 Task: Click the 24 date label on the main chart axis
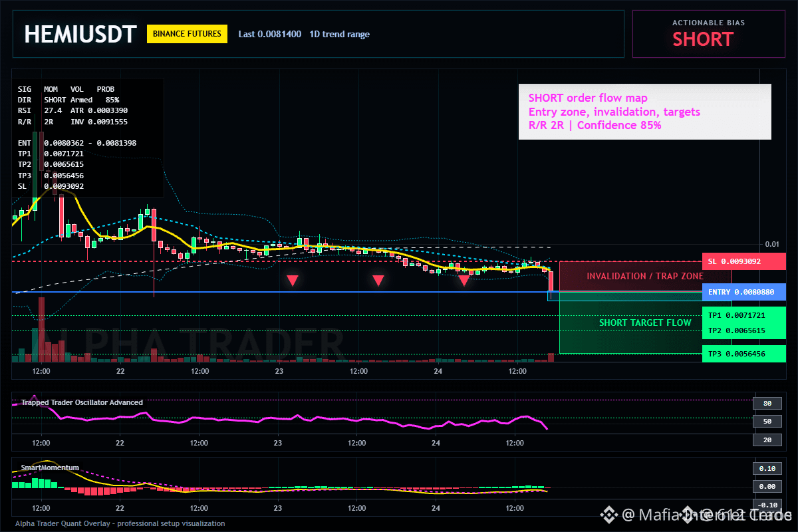tap(438, 371)
